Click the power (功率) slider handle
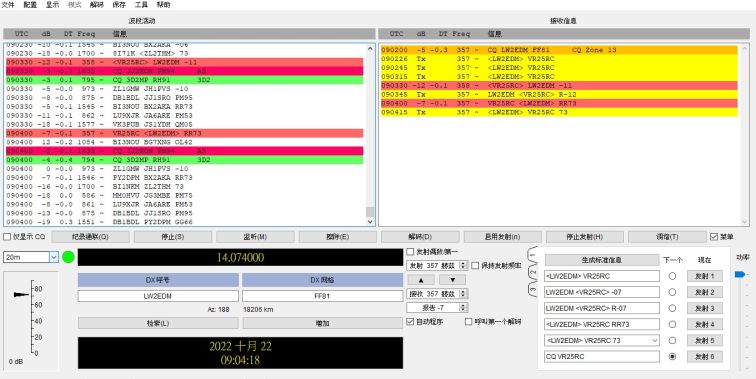 (740, 274)
